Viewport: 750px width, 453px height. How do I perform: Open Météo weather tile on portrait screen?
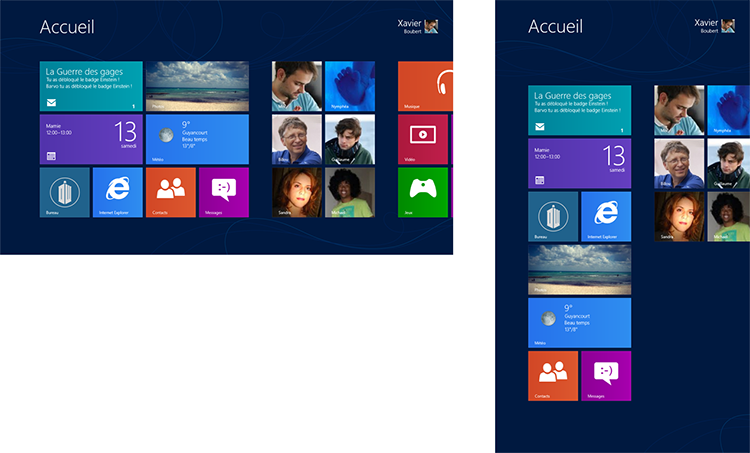tap(579, 323)
